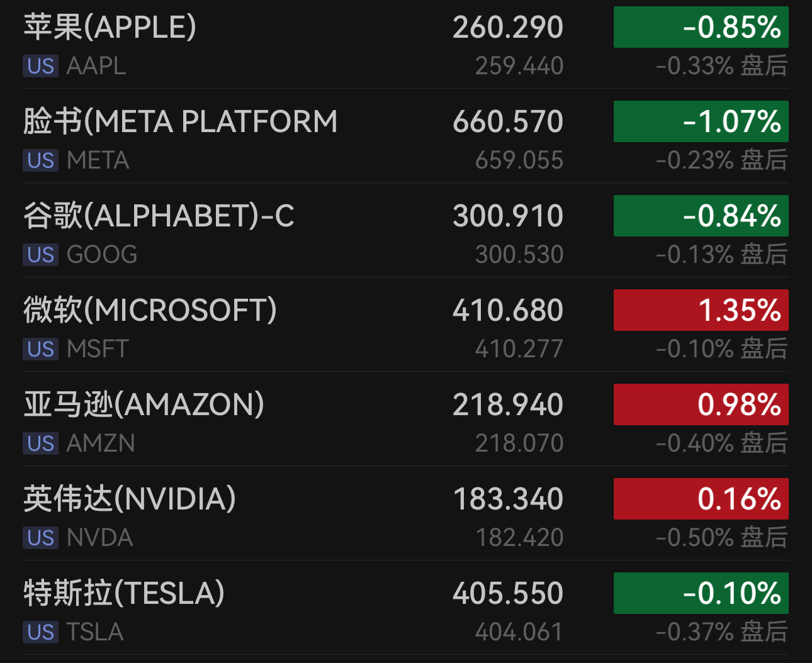The image size is (812, 663).
Task: Select the US tag beside GOOG ticker
Action: (41, 255)
